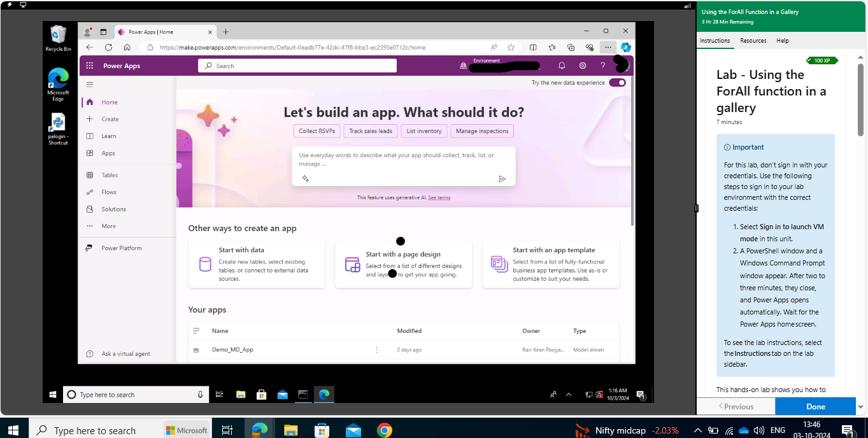The height and width of the screenshot is (438, 868).
Task: Select the Start with data card
Action: click(x=257, y=264)
